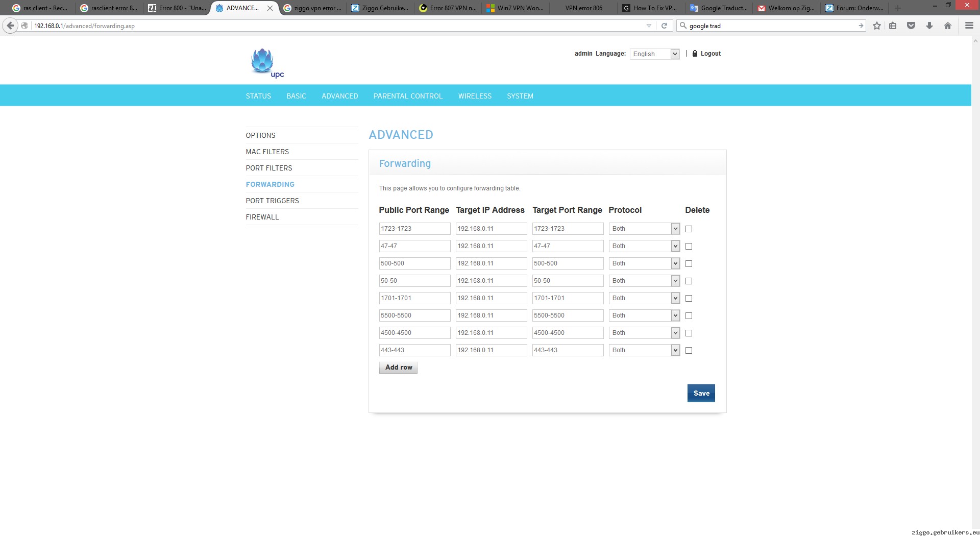Click the 4500-4500 target port field
This screenshot has width=980, height=536.
click(568, 333)
